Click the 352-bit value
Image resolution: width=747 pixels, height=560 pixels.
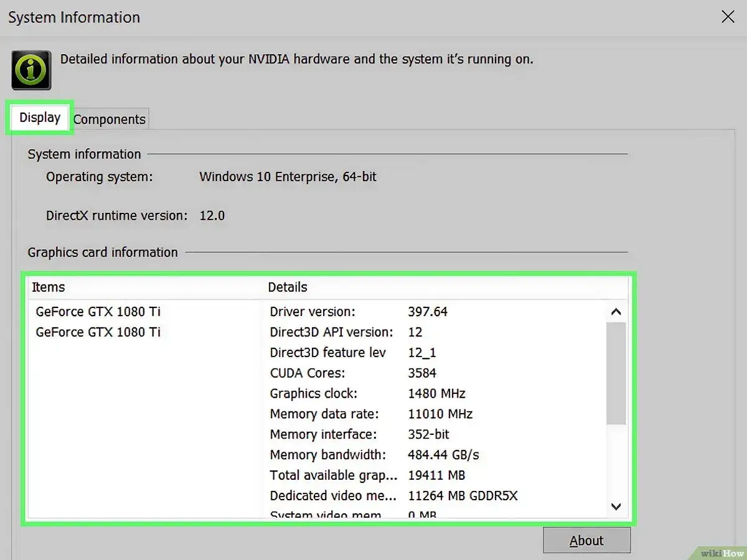coord(428,434)
